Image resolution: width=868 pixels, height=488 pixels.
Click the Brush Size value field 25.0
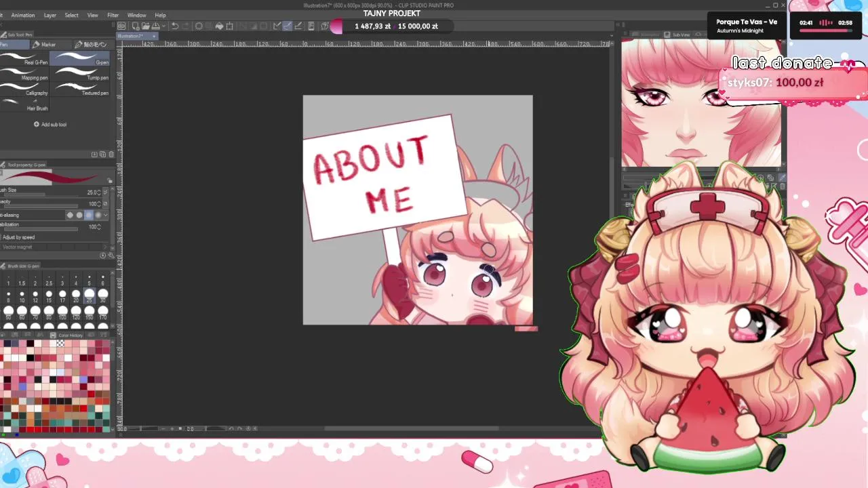coord(92,192)
